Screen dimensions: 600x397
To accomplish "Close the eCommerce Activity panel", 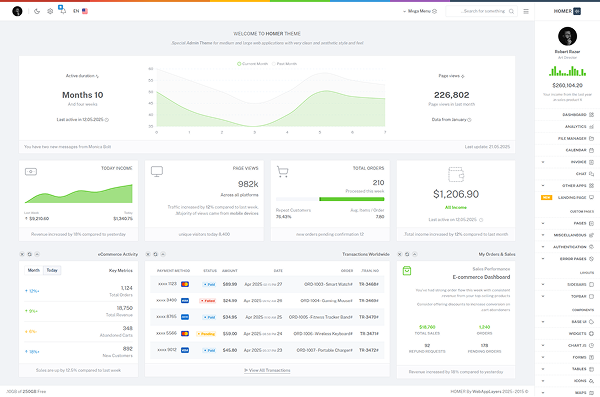I will (22, 254).
